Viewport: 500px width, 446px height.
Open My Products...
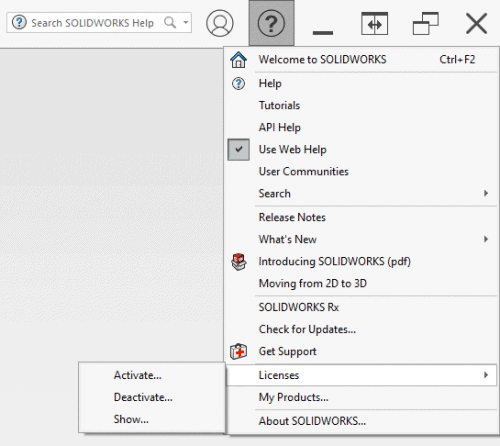tap(362, 397)
